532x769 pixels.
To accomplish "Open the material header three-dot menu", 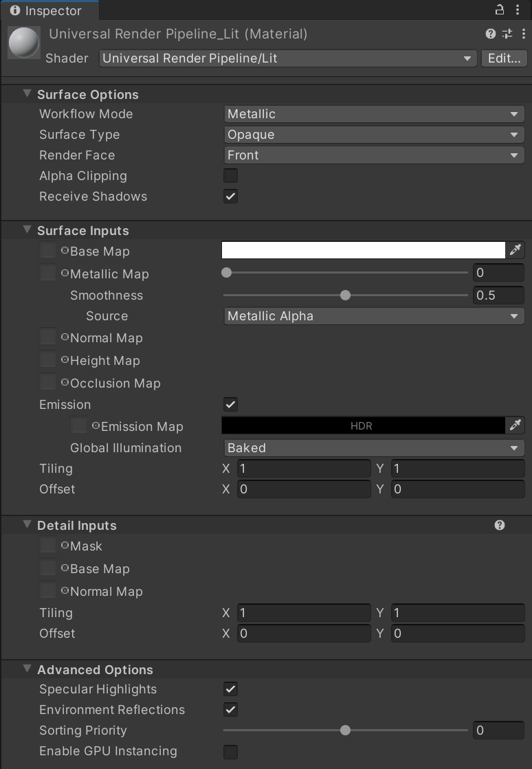I will [x=524, y=34].
